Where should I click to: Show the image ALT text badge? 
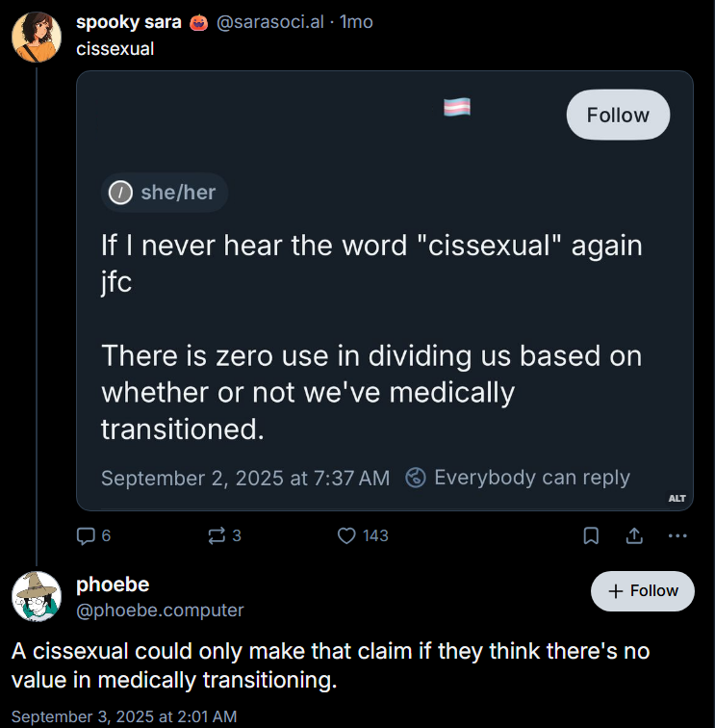[677, 498]
